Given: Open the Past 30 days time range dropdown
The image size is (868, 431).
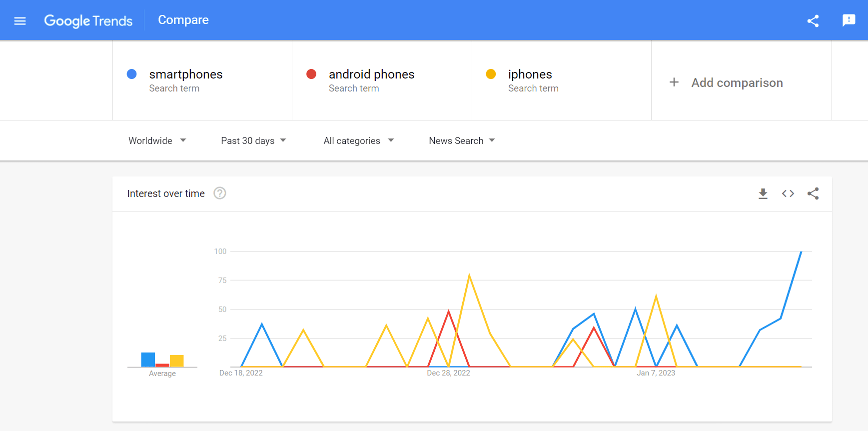Looking at the screenshot, I should coord(253,140).
